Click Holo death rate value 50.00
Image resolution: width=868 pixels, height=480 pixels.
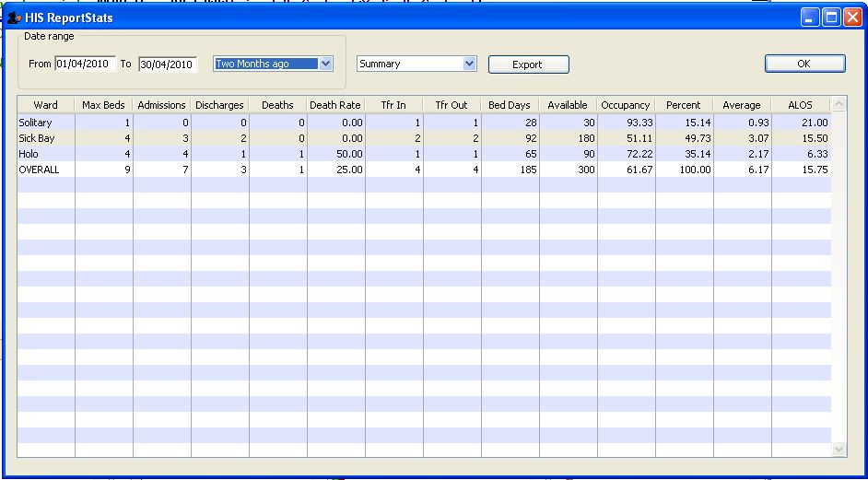click(349, 154)
